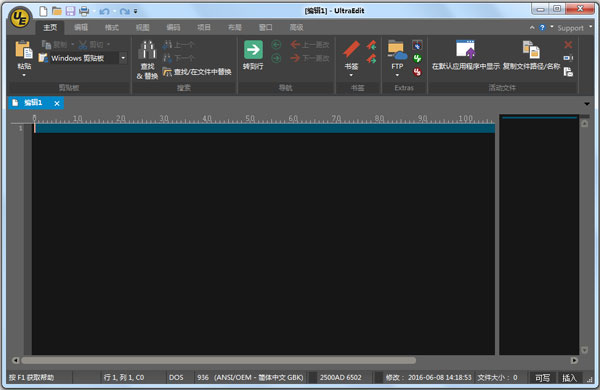Screen dimensions: 600x390
Task: Click the open folder icon in quick access
Action: click(x=57, y=11)
